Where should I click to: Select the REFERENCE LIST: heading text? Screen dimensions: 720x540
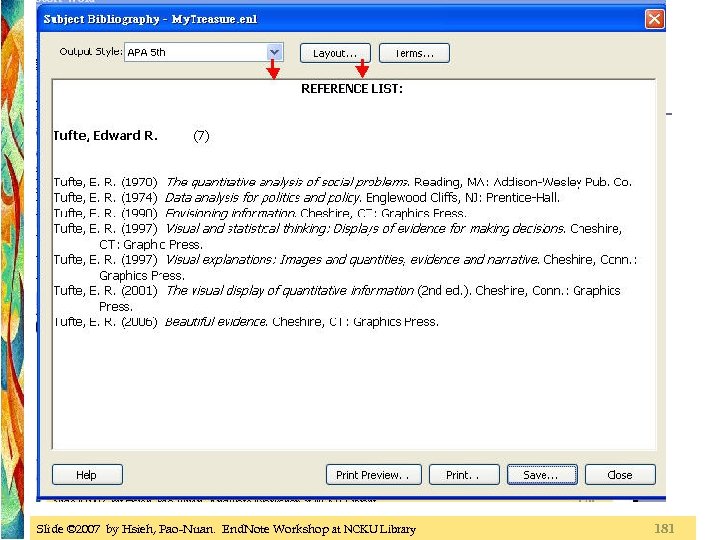(352, 89)
